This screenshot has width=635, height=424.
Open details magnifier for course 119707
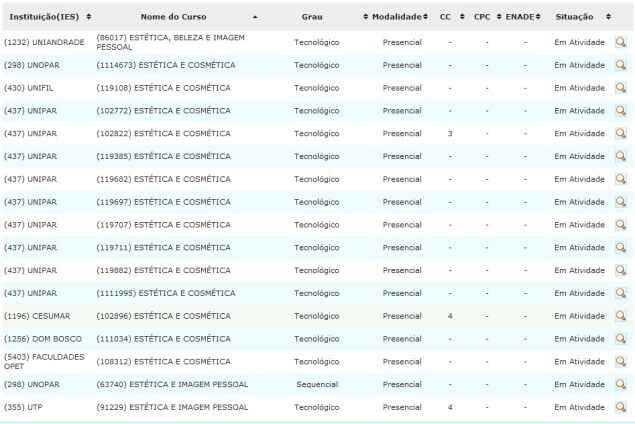coord(620,225)
